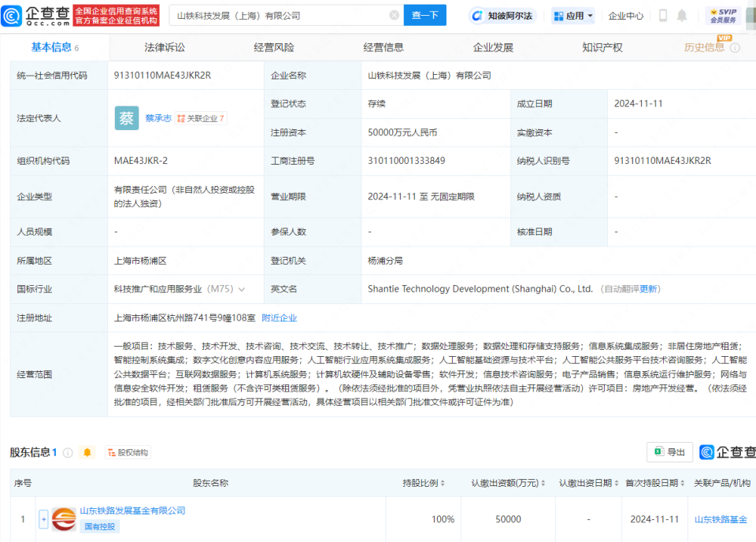Click 附近企业 link beside address
756x542 pixels.
pos(279,317)
